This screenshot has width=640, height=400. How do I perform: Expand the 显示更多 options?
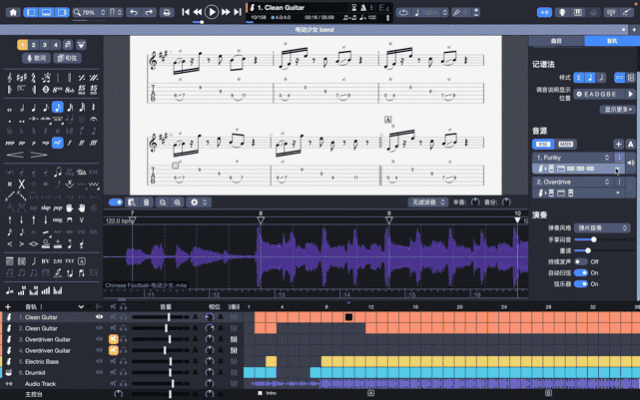615,109
